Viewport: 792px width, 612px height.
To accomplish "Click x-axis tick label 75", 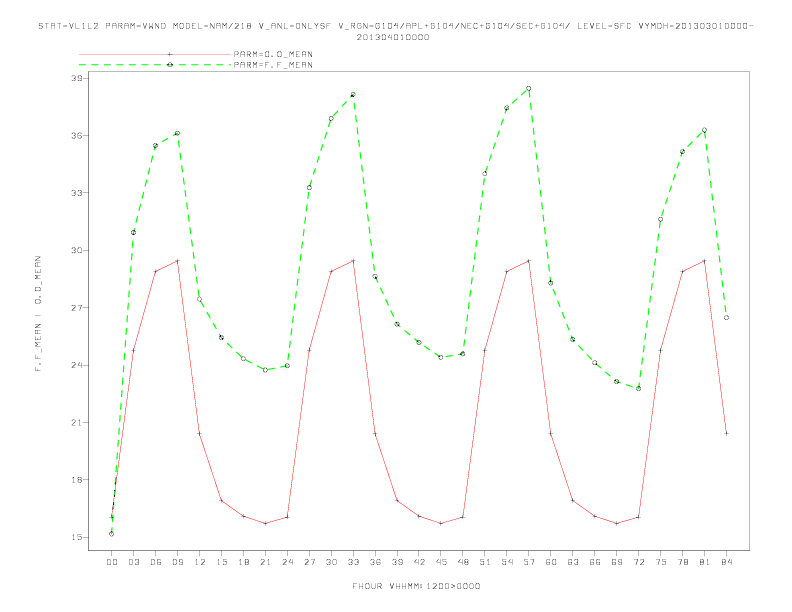I will [x=661, y=562].
